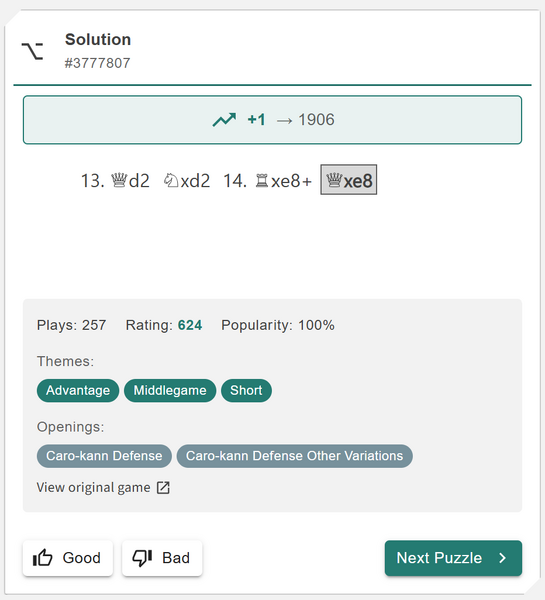Select the Nxd2 move
The height and width of the screenshot is (600, 545).
(x=187, y=181)
